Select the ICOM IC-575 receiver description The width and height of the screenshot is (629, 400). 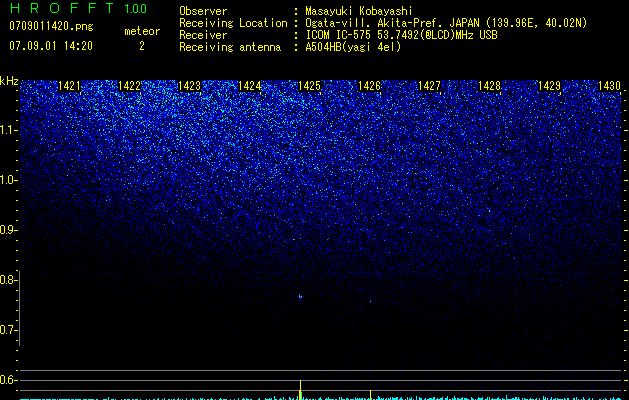(x=401, y=35)
